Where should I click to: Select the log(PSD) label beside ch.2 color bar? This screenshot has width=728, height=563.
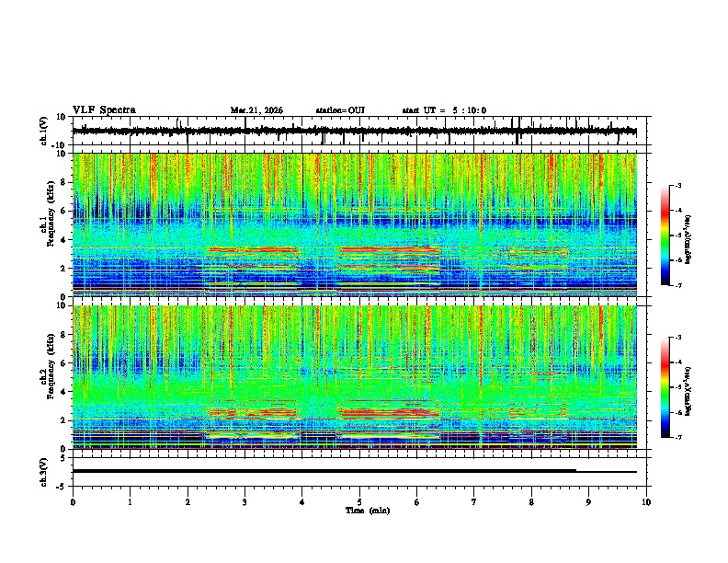tap(688, 391)
